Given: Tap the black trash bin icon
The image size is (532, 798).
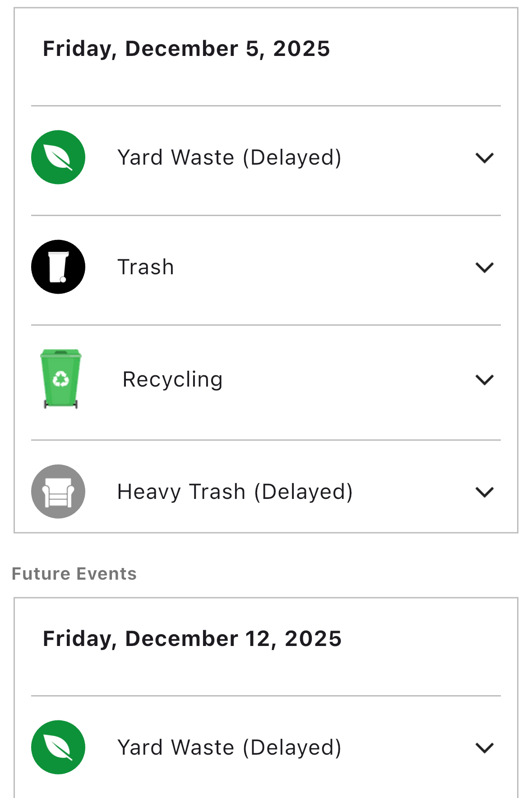Looking at the screenshot, I should pos(58,267).
